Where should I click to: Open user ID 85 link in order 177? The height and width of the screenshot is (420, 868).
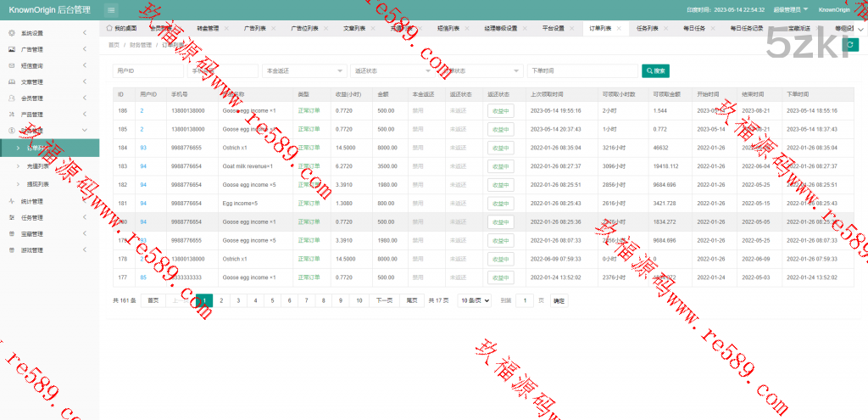click(143, 277)
